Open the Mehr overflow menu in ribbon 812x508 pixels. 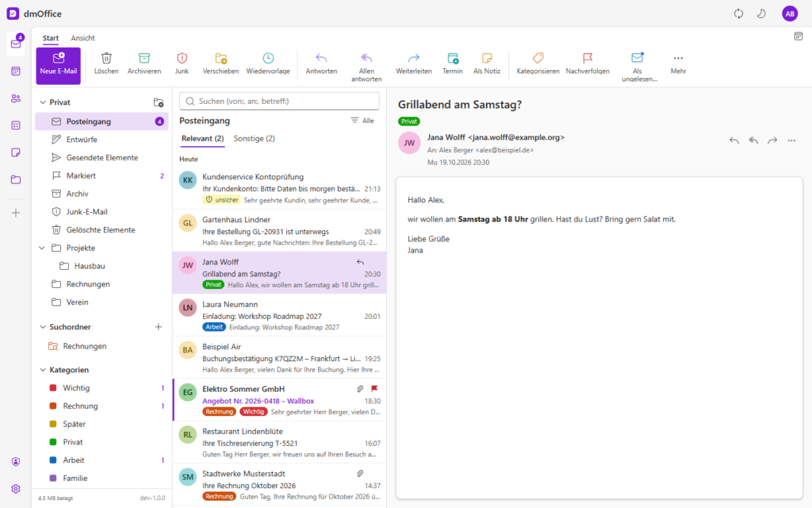678,64
